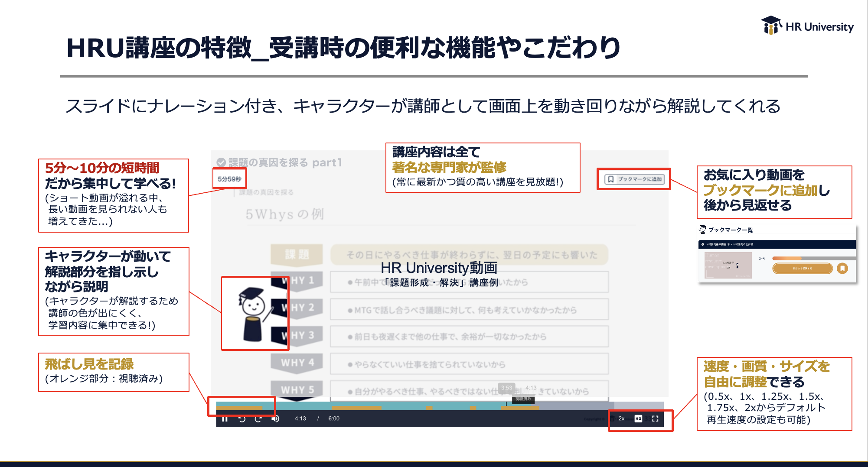Pause the video playback
The height and width of the screenshot is (467, 868).
(225, 419)
